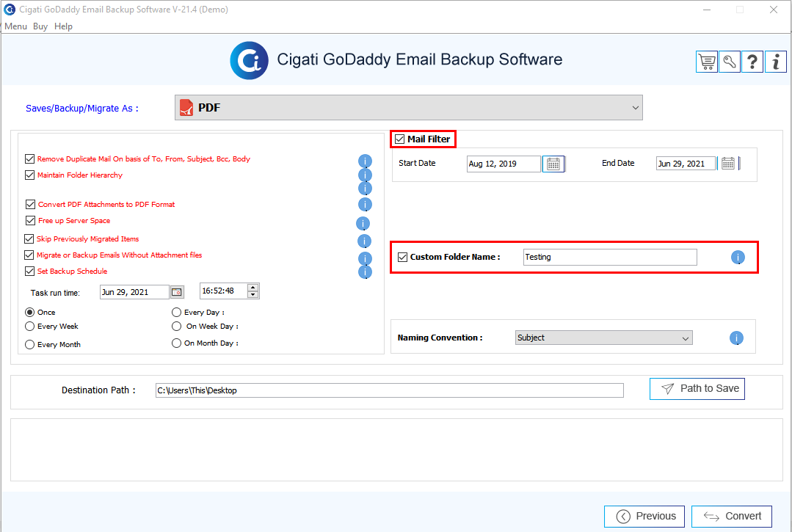Viewport: 792px width, 532px height.
Task: Show info for Set Backup Schedule
Action: tap(365, 272)
